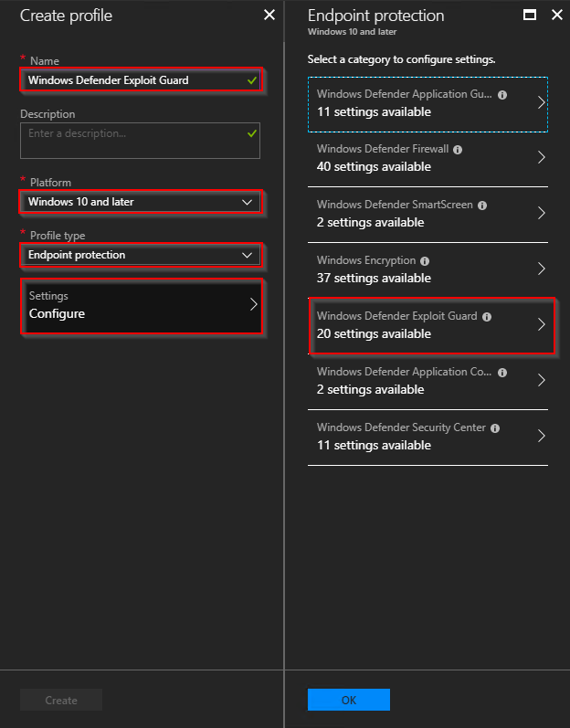
Task: Select Windows Encryption settings category
Action: [x=427, y=269]
